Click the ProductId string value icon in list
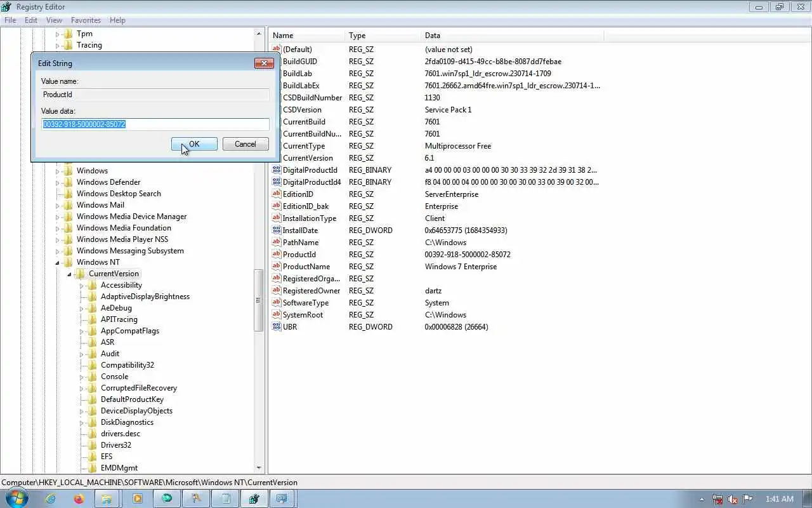The height and width of the screenshot is (508, 812). click(x=276, y=255)
